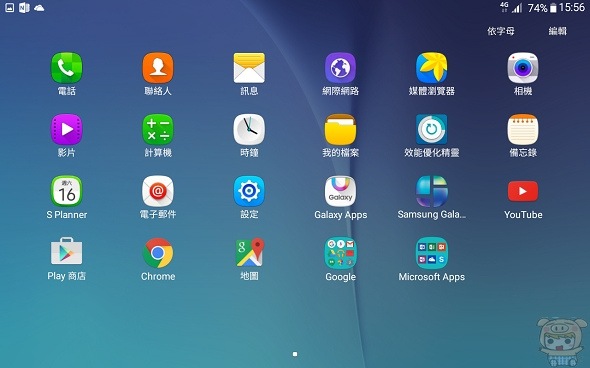Open the My Files (我的檔案) folder app
The height and width of the screenshot is (368, 590).
(x=341, y=129)
